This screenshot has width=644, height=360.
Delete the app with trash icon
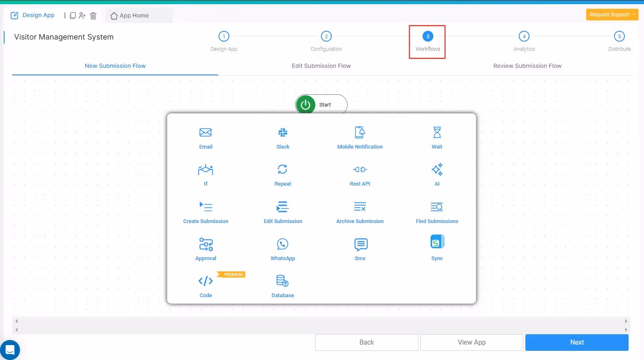pyautogui.click(x=93, y=15)
